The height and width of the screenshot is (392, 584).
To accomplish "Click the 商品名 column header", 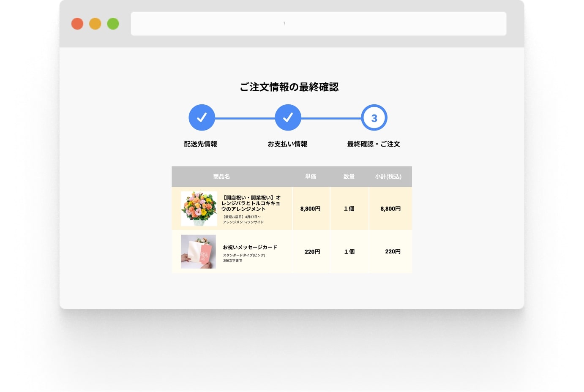I will click(x=221, y=177).
